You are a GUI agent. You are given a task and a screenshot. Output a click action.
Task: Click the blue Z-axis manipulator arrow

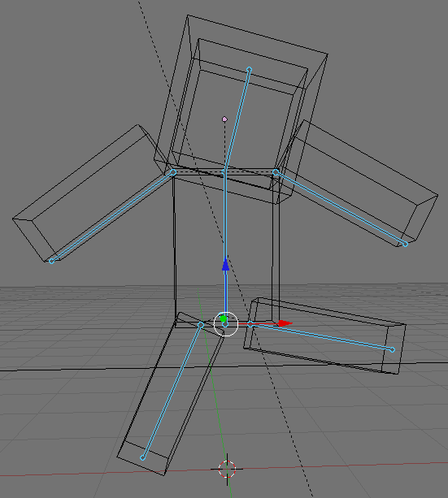(225, 265)
